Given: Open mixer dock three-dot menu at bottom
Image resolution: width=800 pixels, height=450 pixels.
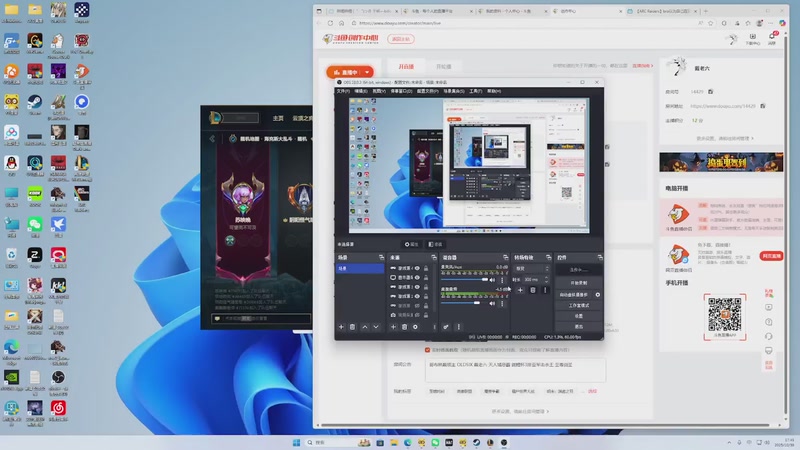Looking at the screenshot, I should [x=458, y=327].
